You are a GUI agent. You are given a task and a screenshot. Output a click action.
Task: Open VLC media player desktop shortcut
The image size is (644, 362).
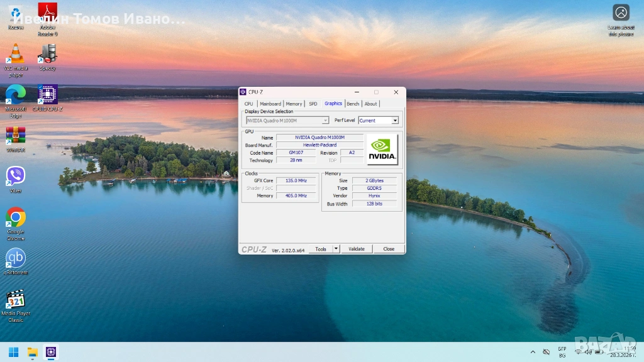[x=16, y=55]
